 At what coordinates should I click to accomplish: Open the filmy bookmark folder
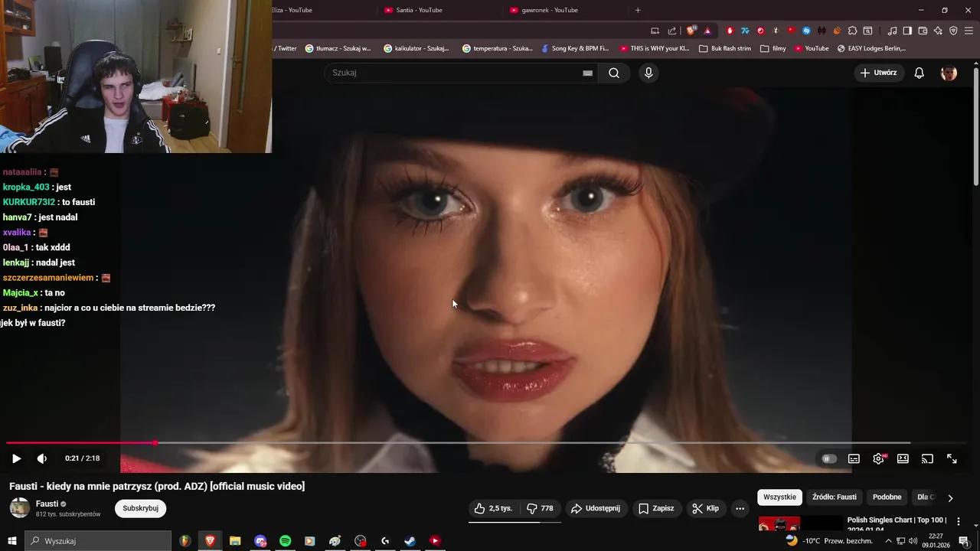[x=773, y=48]
